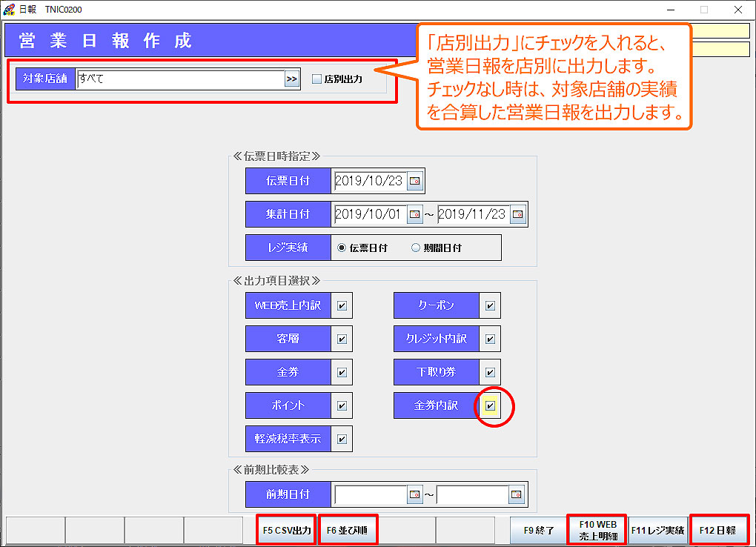Click the 金券内訳 label

tap(437, 405)
